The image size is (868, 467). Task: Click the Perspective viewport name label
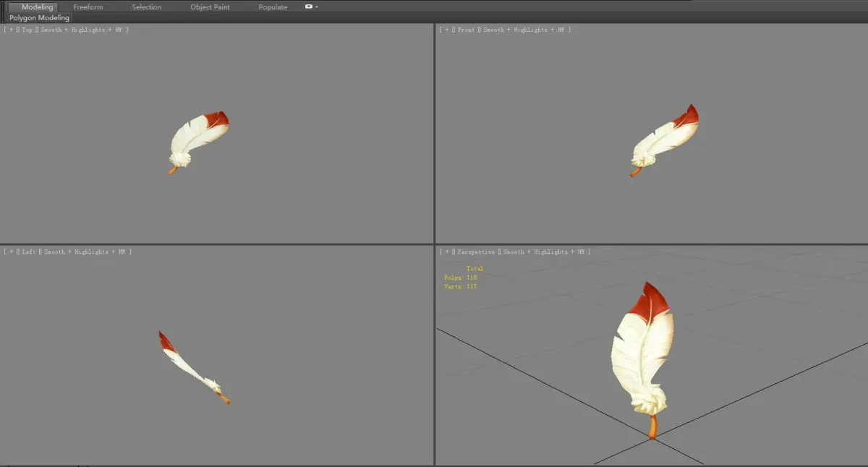[x=477, y=252]
